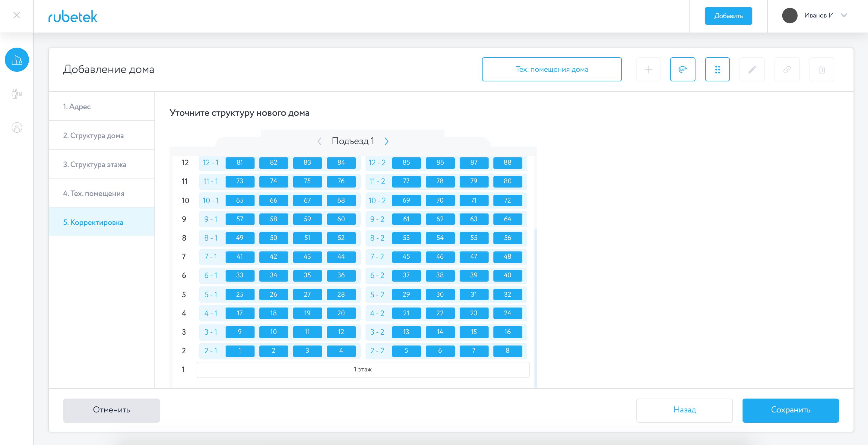Open the user profile sidebar icon
868x445 pixels.
17,128
